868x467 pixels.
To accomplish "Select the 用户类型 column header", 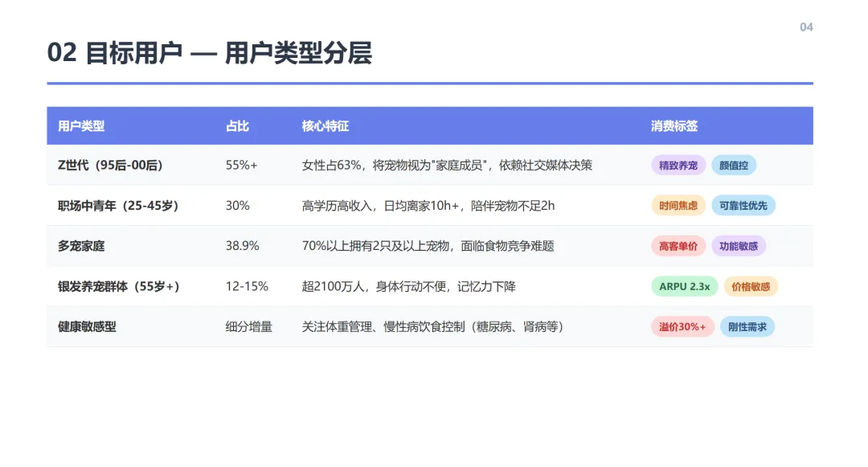I will (x=81, y=126).
